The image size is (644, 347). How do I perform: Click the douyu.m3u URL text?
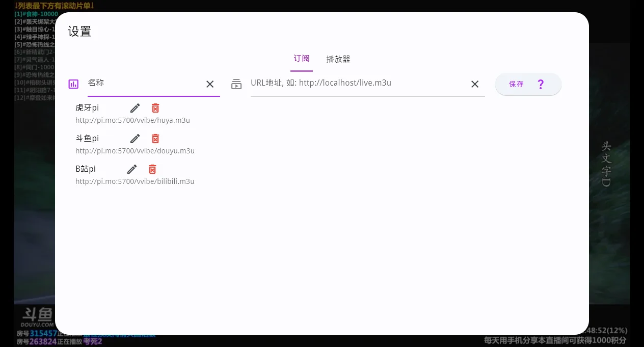click(x=135, y=151)
